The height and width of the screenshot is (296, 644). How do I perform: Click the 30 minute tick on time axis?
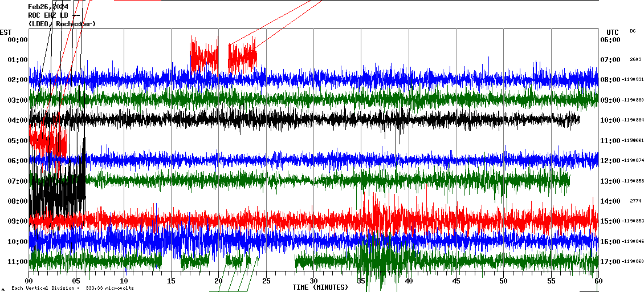[313, 281]
